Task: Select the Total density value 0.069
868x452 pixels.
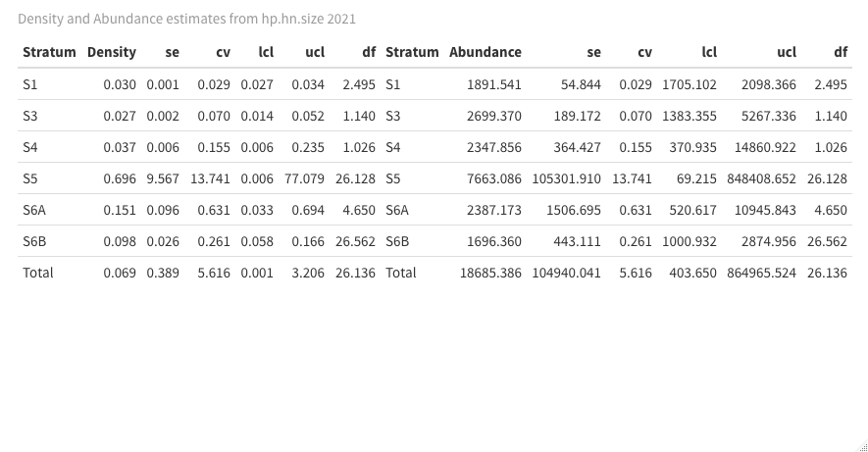Action: pos(120,273)
